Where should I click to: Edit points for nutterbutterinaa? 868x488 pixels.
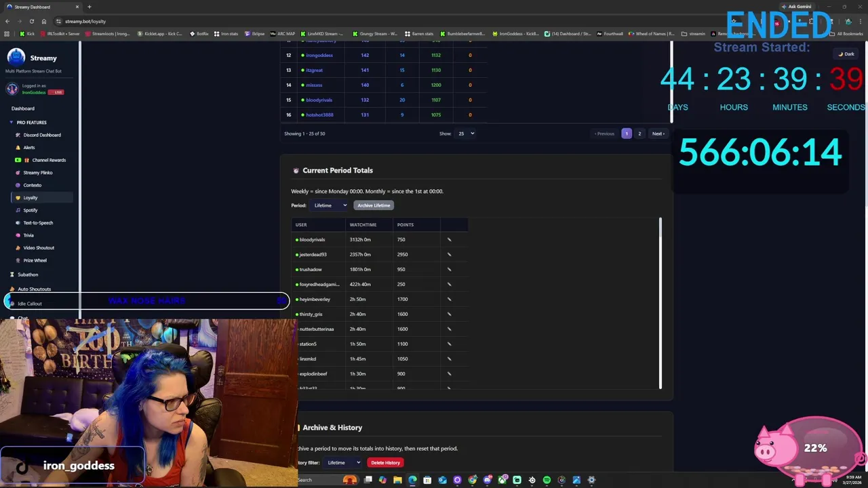click(x=449, y=329)
